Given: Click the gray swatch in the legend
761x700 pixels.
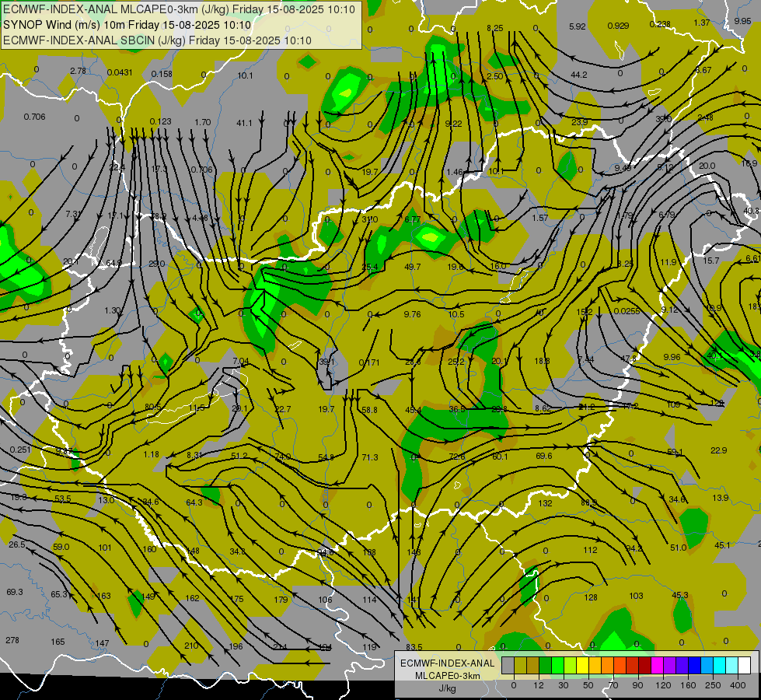Looking at the screenshot, I should [508, 666].
